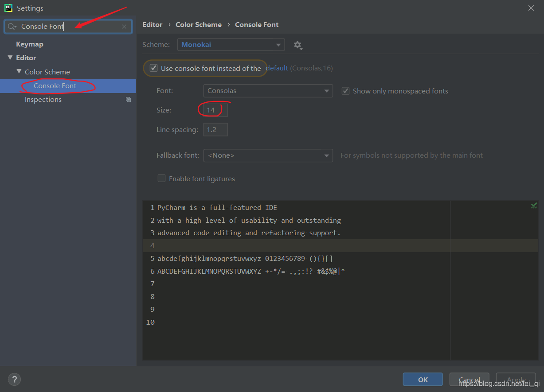Collapse the Editor tree node
544x392 pixels.
[10, 58]
